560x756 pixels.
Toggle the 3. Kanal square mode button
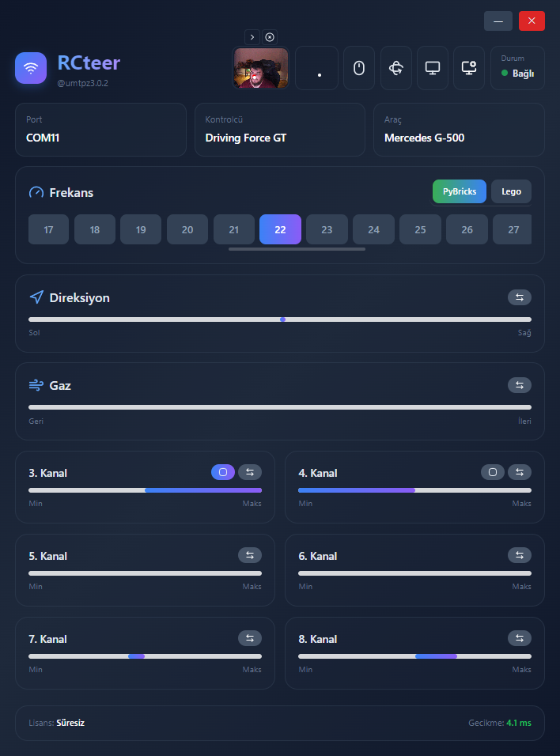point(223,472)
